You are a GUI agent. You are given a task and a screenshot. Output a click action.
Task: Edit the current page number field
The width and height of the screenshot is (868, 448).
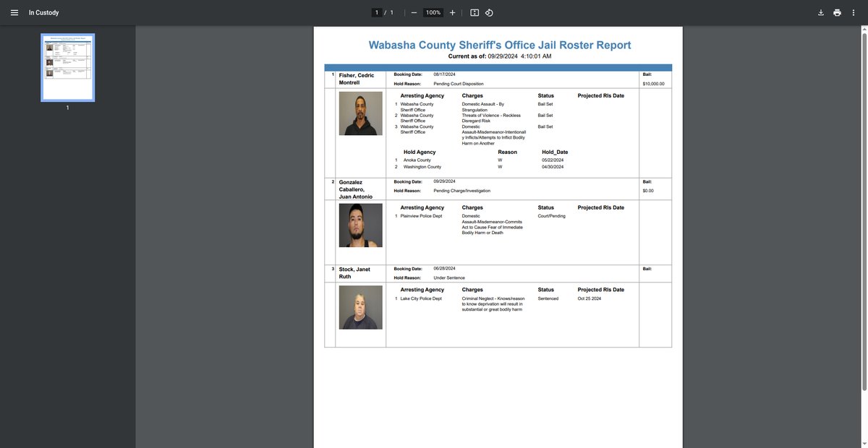(x=377, y=12)
